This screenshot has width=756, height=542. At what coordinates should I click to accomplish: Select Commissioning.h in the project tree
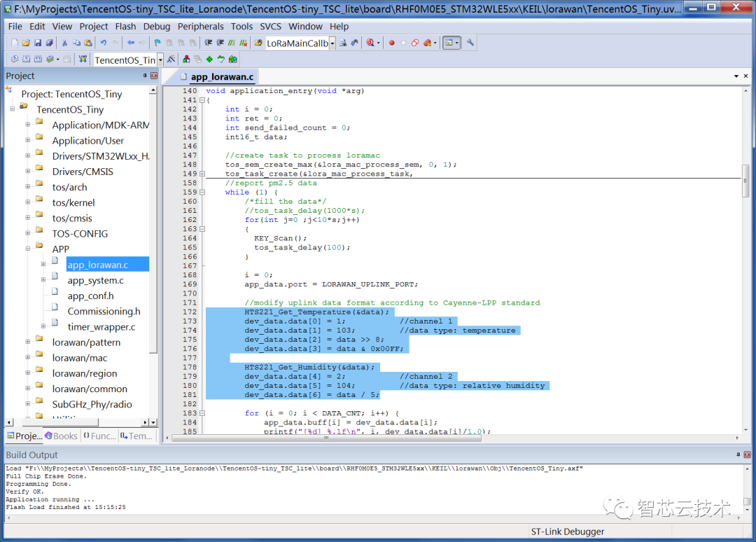pyautogui.click(x=104, y=311)
